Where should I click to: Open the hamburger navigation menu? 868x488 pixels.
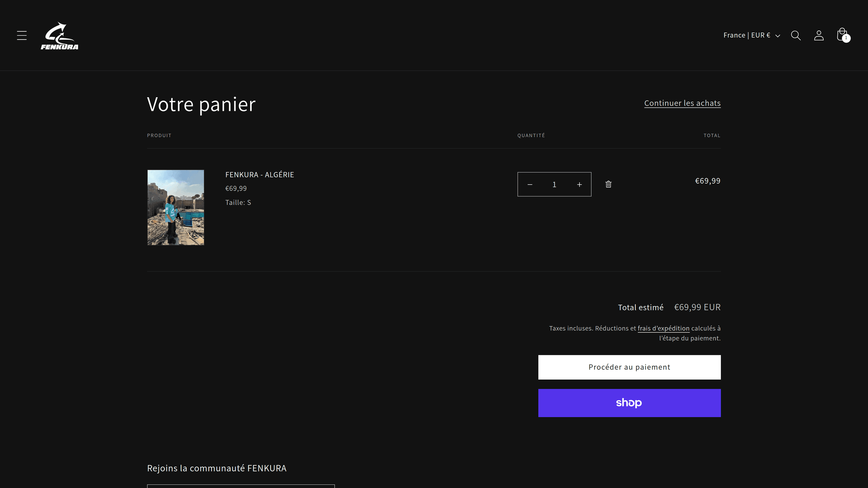(x=22, y=35)
